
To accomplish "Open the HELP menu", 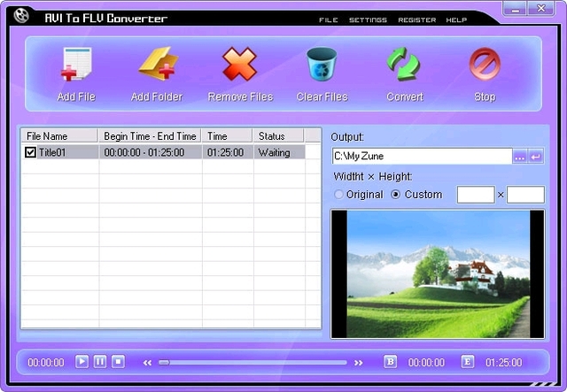I will [x=456, y=19].
